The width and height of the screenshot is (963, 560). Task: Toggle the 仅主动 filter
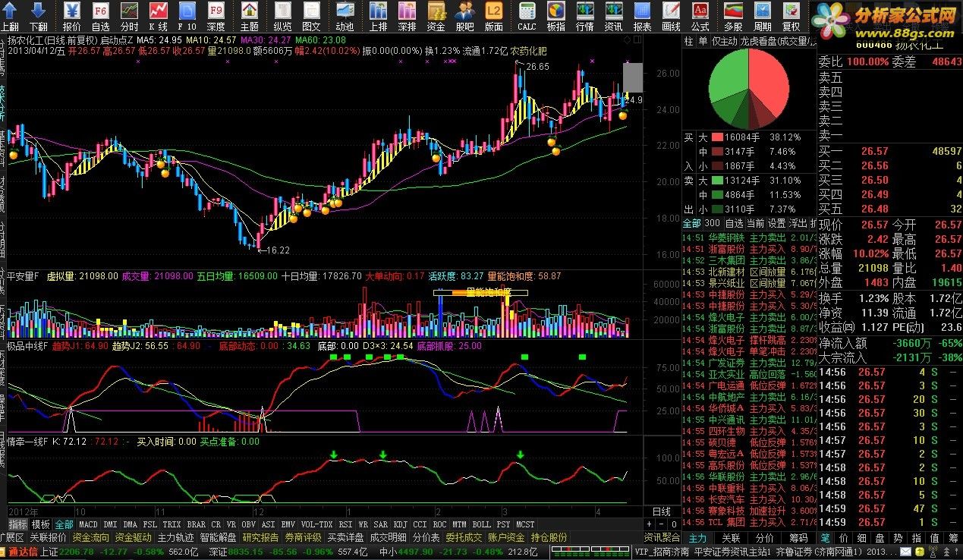click(724, 41)
